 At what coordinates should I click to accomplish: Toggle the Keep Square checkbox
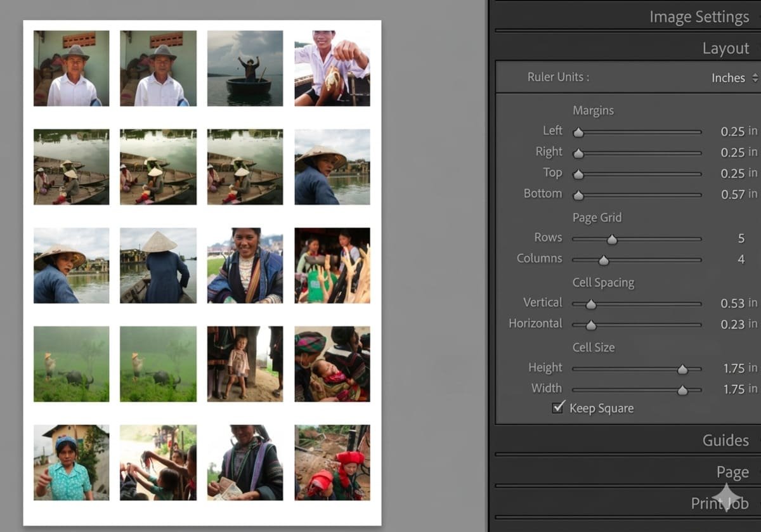[x=558, y=407]
